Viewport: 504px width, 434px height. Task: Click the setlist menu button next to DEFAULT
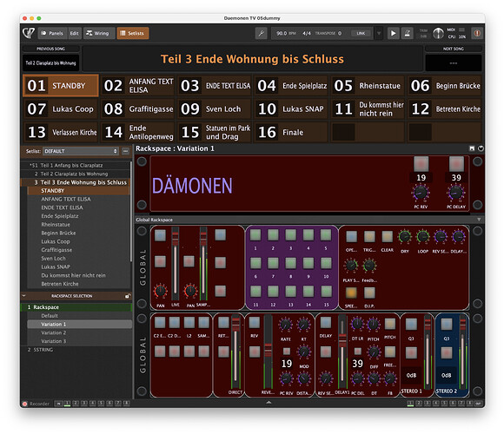click(x=125, y=151)
